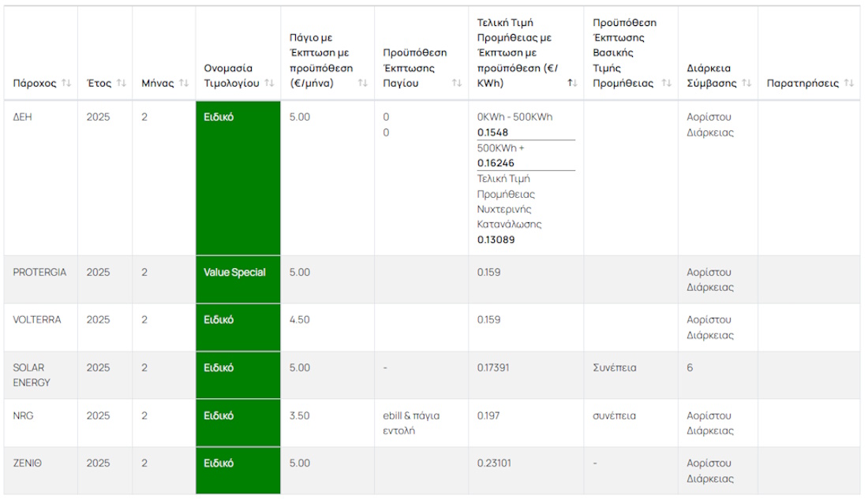Sort by Προϋπόθεση Έκπτωσης Βασικής Τιμής icon
This screenshot has width=868, height=499.
coord(667,84)
